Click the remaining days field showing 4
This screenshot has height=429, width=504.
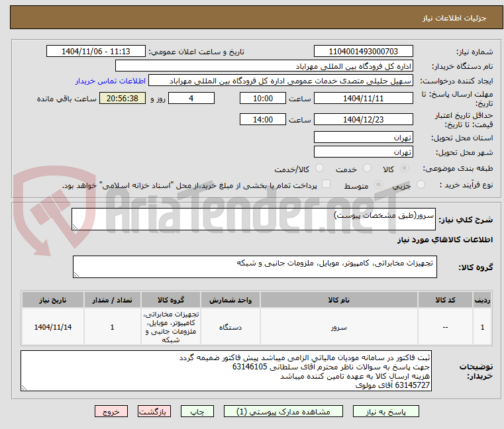tap(191, 98)
